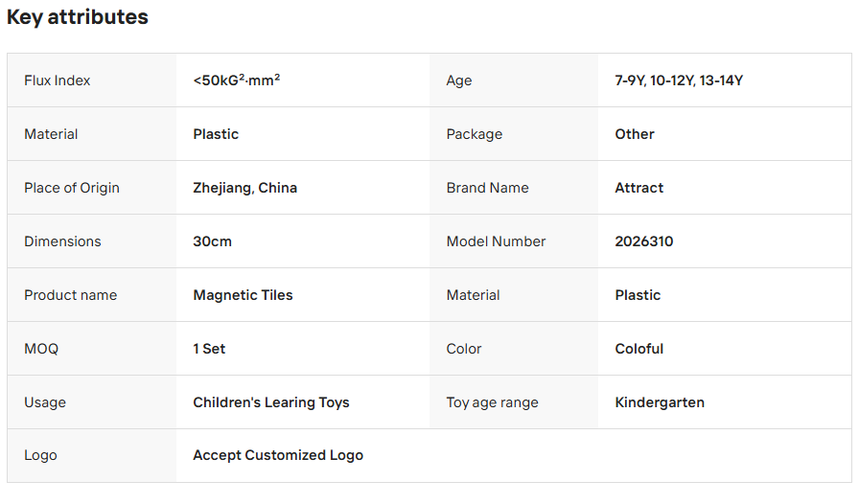Click the Zhejiang, China value
Image resolution: width=859 pixels, height=504 pixels.
tap(244, 188)
